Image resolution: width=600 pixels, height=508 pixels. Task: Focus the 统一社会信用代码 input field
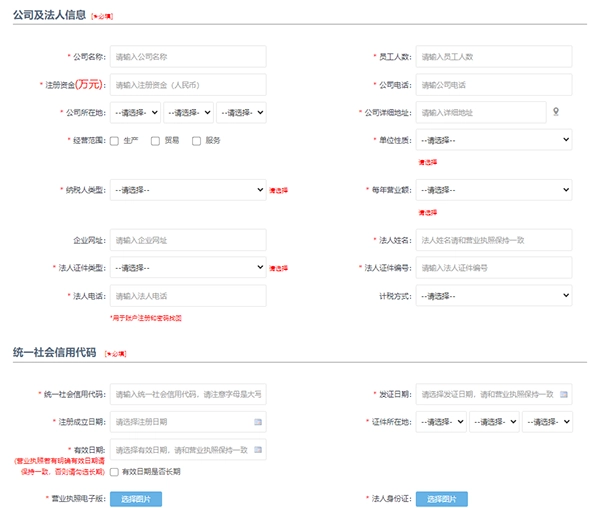point(188,394)
